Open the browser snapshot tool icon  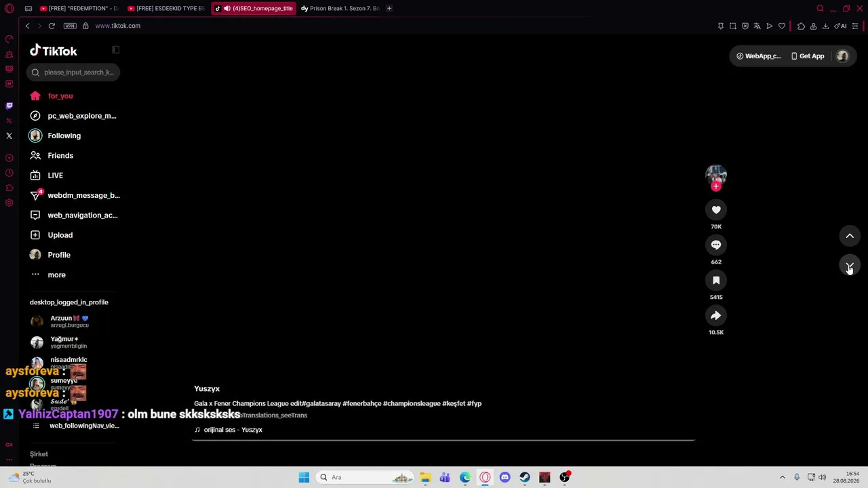733,26
